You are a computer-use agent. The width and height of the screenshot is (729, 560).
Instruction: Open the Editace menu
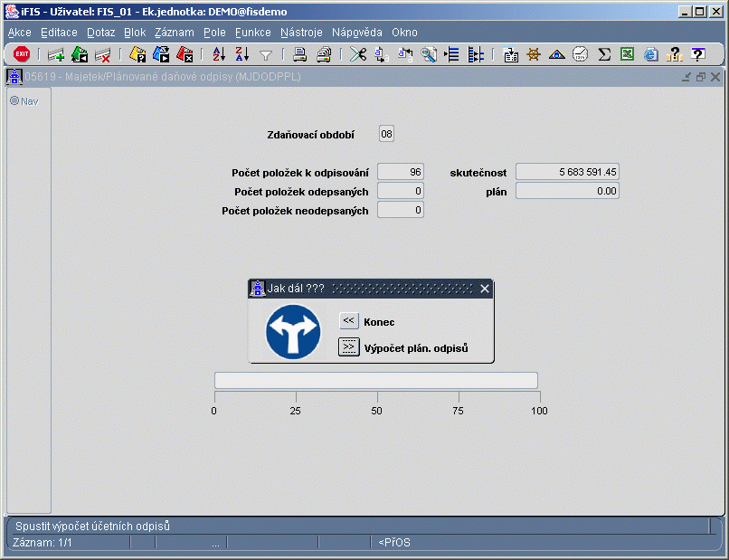pyautogui.click(x=59, y=33)
